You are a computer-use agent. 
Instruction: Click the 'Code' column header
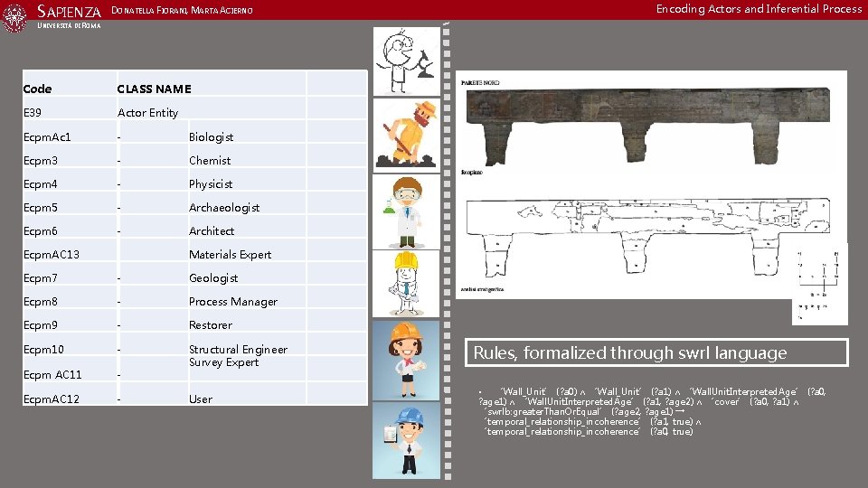38,89
